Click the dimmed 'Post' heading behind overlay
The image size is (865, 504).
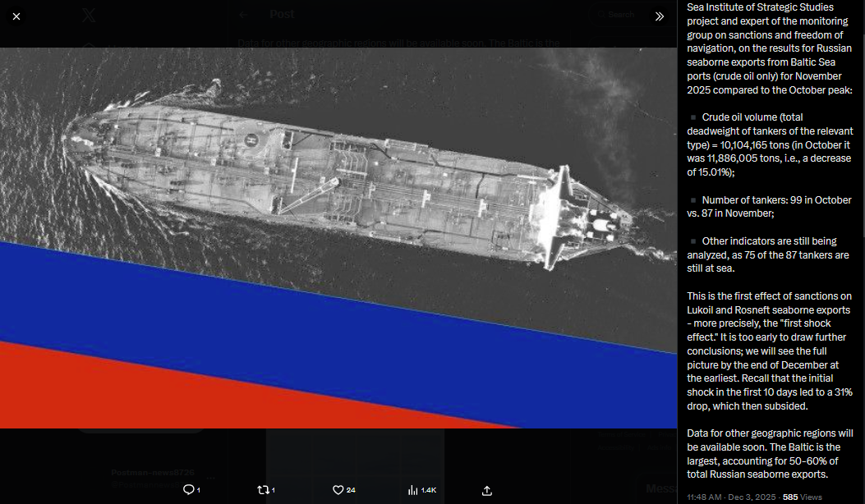point(282,15)
